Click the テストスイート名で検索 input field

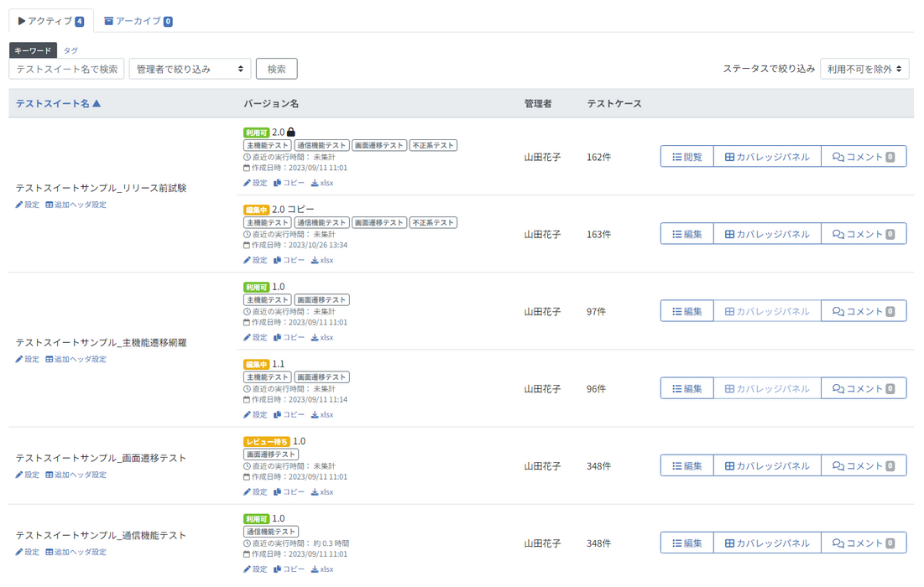point(66,69)
